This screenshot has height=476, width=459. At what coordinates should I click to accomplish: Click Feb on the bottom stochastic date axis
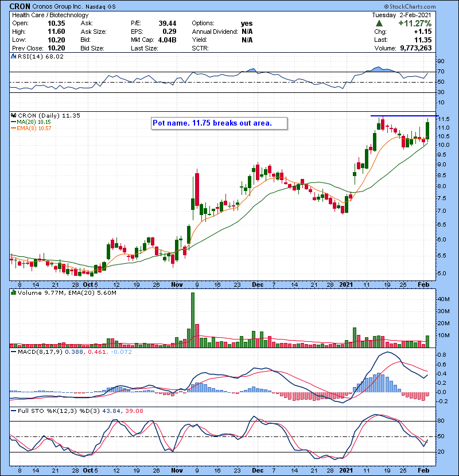(x=423, y=470)
